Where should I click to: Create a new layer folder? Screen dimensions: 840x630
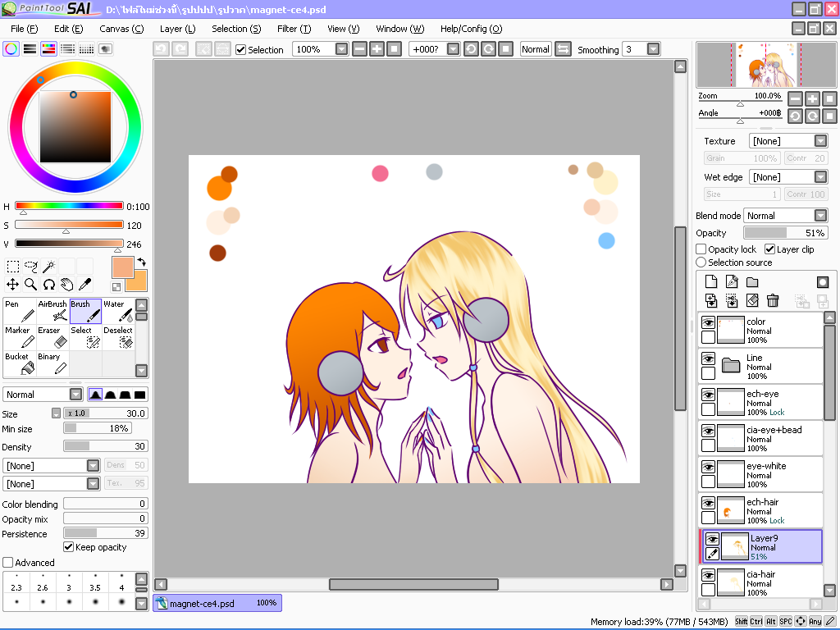(752, 282)
